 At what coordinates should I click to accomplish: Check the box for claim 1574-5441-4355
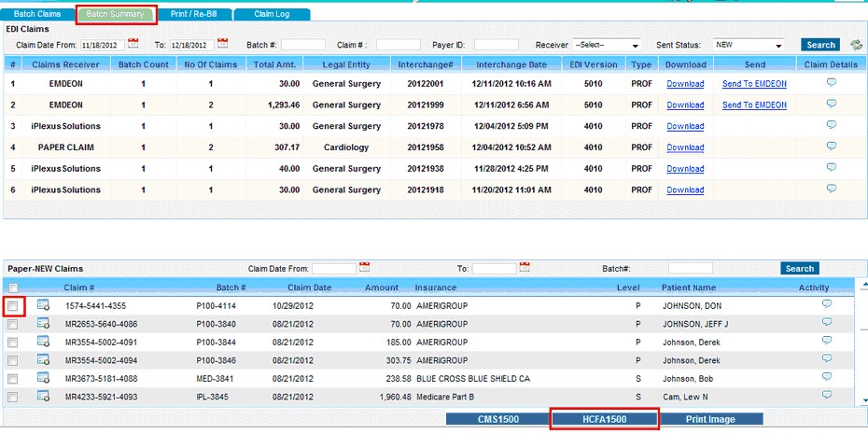[13, 306]
